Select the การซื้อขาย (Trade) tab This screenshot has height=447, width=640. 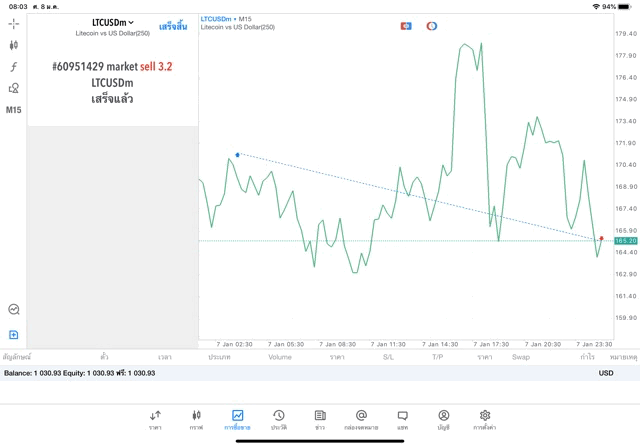tap(237, 420)
